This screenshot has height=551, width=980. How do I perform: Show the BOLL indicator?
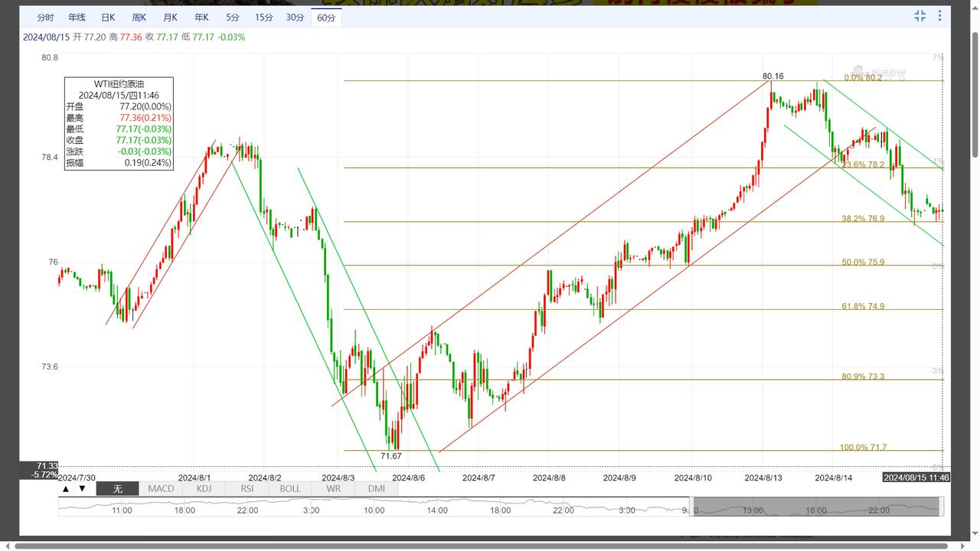[290, 488]
